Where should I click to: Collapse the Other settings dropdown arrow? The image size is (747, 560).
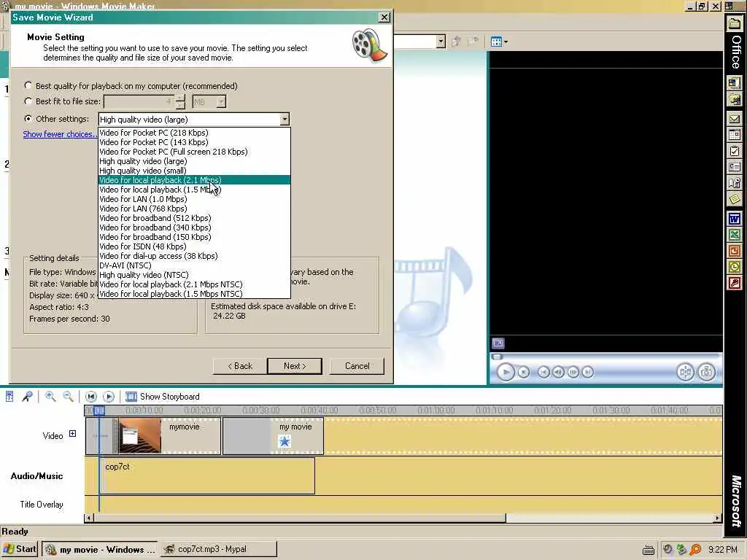pyautogui.click(x=284, y=119)
